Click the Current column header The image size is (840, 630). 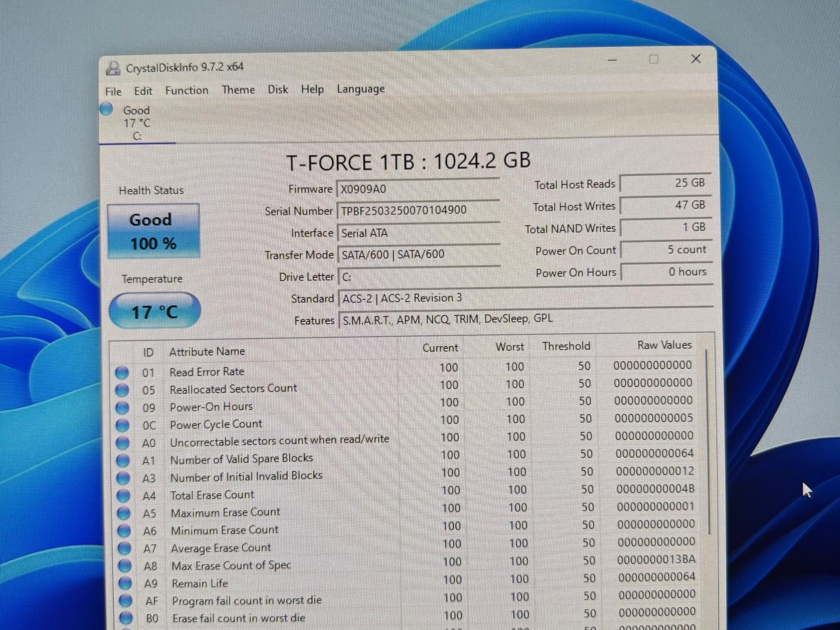point(440,348)
